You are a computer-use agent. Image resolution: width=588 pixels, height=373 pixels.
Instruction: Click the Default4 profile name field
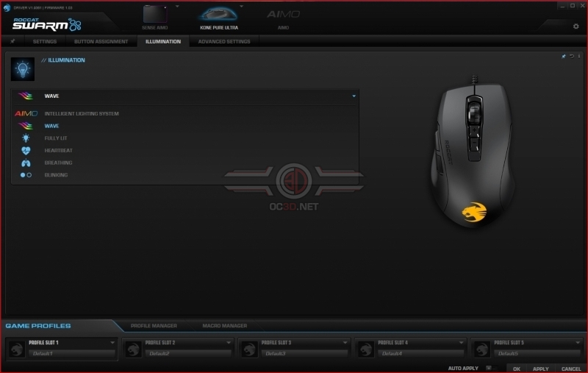420,353
